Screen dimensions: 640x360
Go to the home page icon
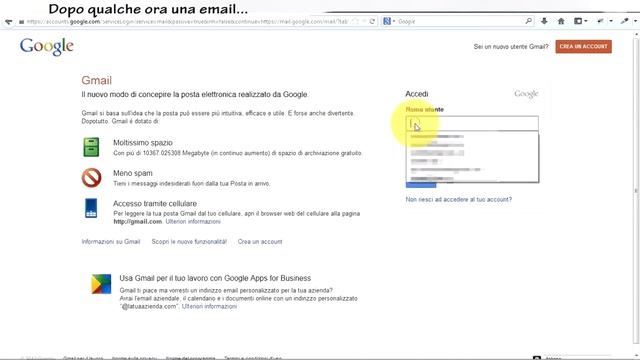(561, 21)
